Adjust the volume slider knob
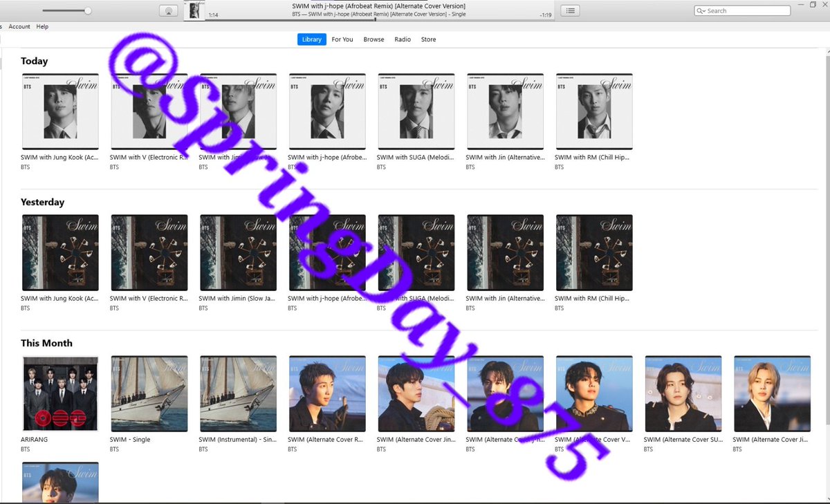 (88, 11)
